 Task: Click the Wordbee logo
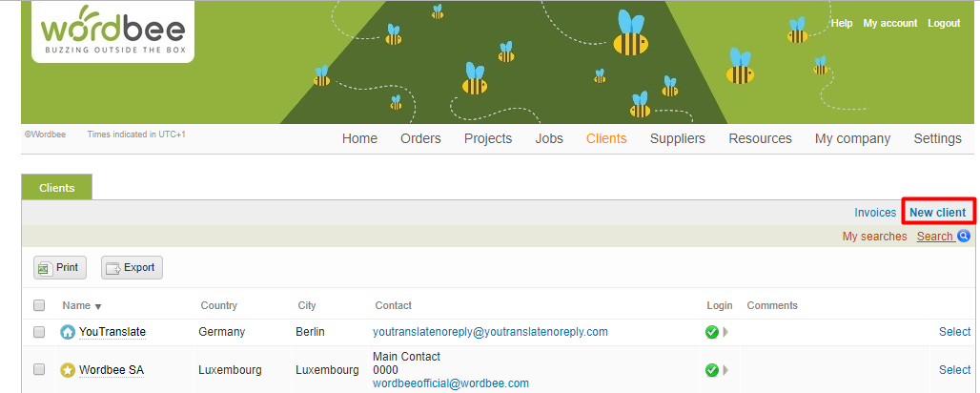pyautogui.click(x=112, y=31)
